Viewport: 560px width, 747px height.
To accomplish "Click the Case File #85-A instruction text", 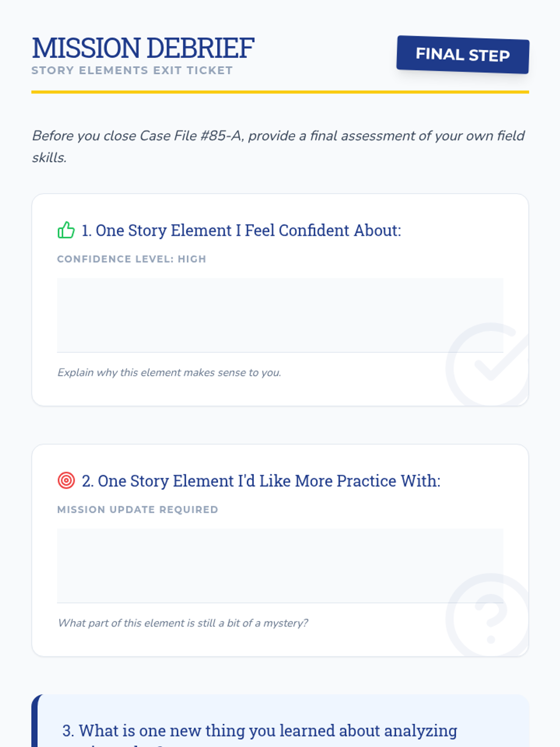I will [278, 146].
